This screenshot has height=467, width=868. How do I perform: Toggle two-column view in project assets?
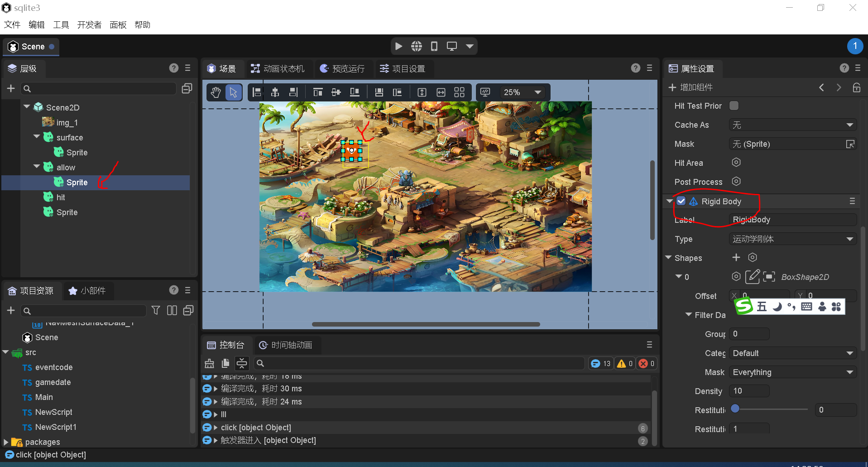(x=172, y=310)
